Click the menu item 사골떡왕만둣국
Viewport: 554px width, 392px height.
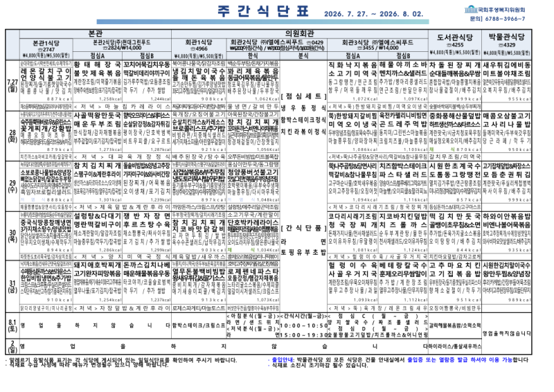(97, 116)
